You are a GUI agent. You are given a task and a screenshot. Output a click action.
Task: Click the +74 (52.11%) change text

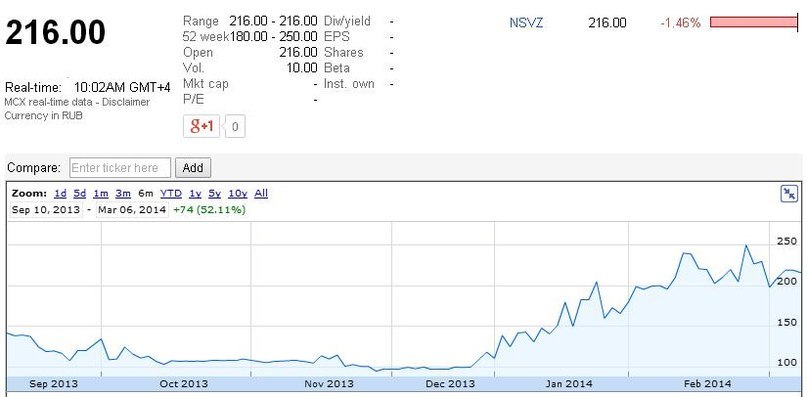[209, 210]
